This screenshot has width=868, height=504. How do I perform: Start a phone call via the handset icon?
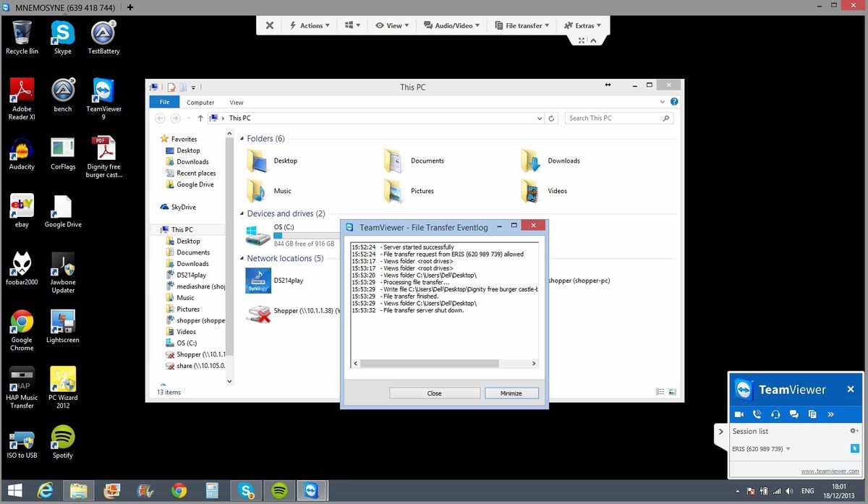[757, 414]
